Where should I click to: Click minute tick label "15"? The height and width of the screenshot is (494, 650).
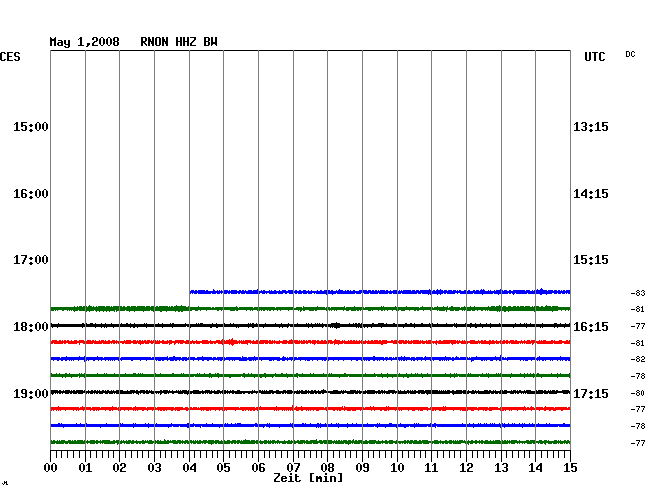[570, 468]
